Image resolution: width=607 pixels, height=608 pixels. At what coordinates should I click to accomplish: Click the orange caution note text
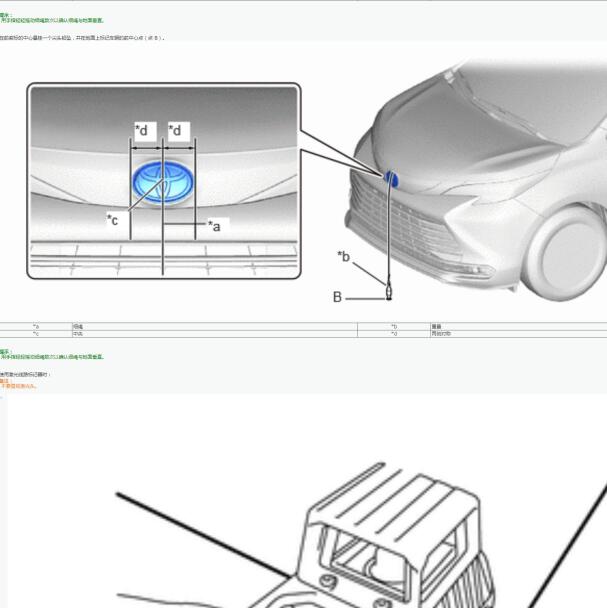tap(19, 386)
